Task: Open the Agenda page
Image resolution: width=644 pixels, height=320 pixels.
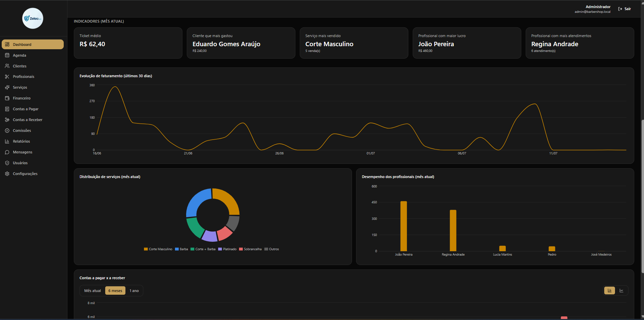Action: [x=33, y=55]
